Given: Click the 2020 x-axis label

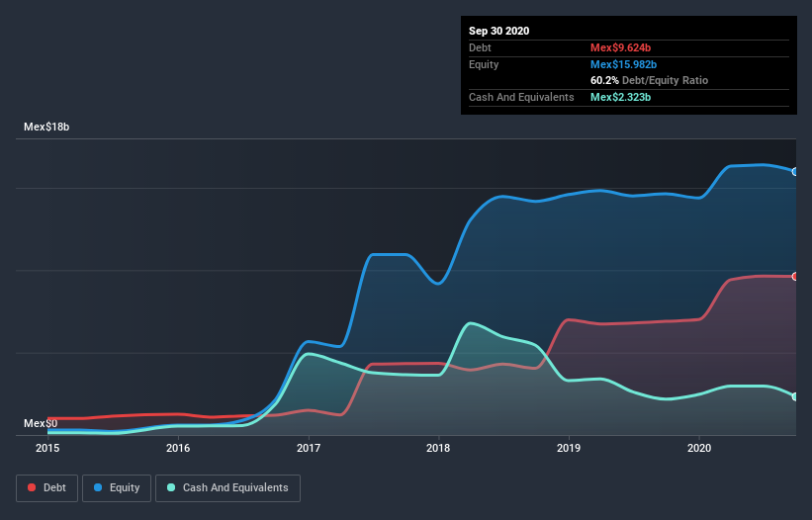Looking at the screenshot, I should [x=699, y=448].
